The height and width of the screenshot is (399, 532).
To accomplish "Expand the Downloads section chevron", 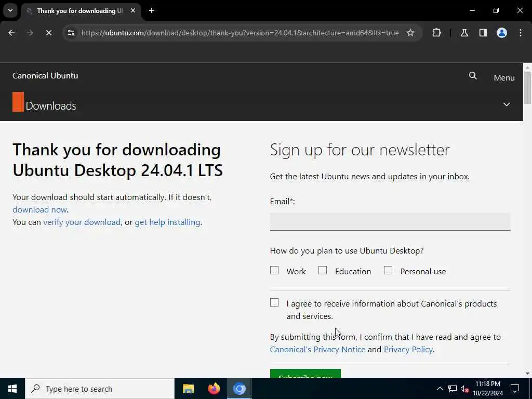I will [506, 104].
